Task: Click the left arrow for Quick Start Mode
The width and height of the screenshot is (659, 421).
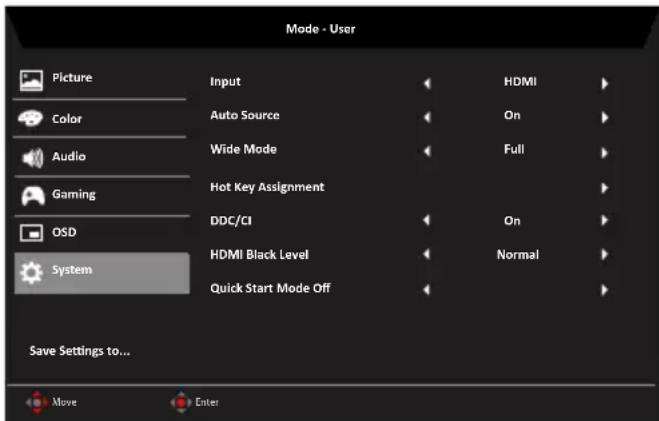Action: pos(427,289)
